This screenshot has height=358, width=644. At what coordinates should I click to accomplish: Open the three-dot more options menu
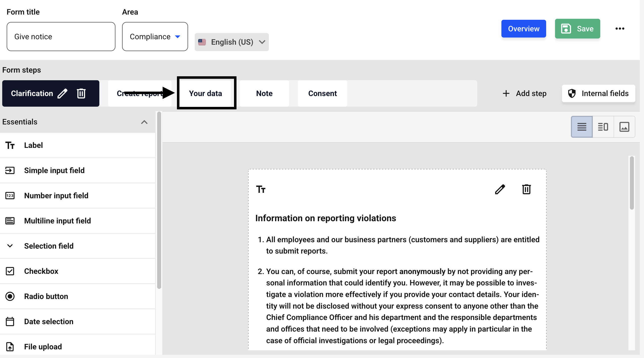click(620, 29)
